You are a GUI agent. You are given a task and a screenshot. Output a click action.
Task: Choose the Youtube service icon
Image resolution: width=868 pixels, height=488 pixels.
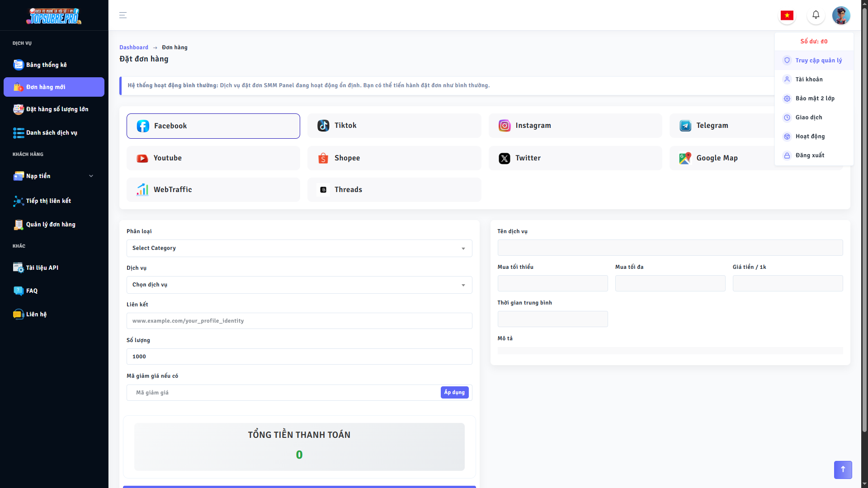142,158
